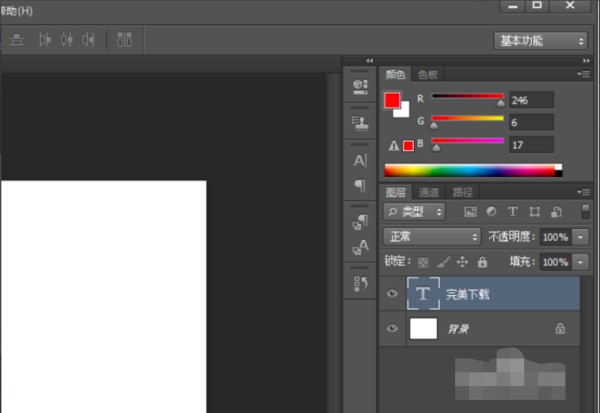Open the Paragraph panel icon
Screen dimensions: 600x413
tap(360, 185)
